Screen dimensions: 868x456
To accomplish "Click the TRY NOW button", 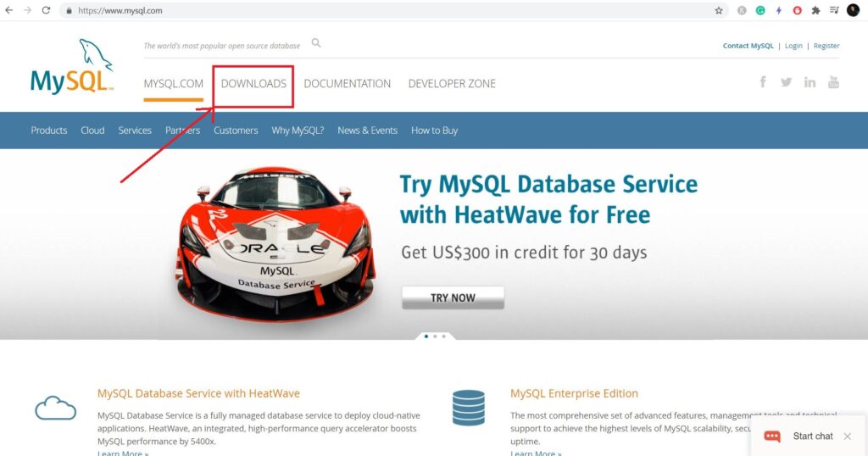I will (x=453, y=298).
